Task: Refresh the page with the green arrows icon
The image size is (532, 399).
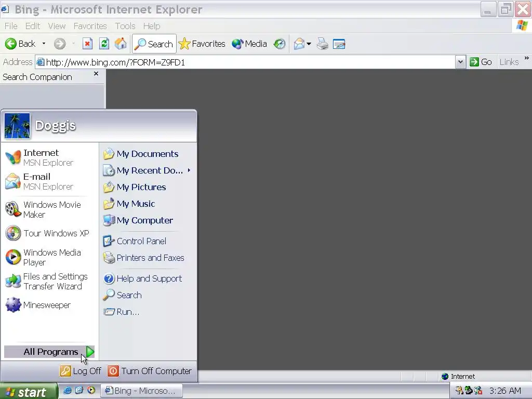Action: point(104,44)
